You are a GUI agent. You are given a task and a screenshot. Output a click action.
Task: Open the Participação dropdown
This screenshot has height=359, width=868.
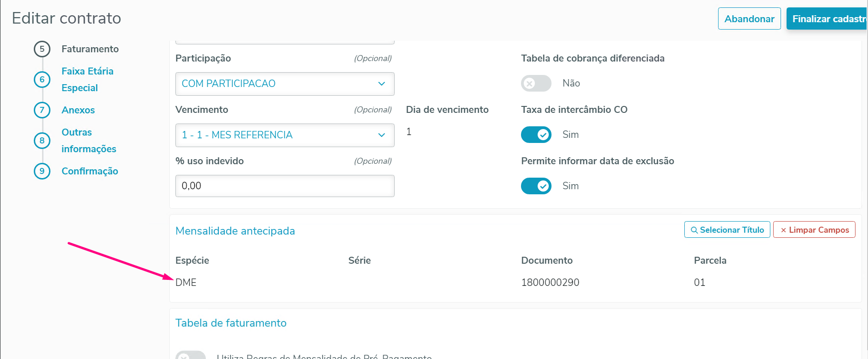(285, 84)
